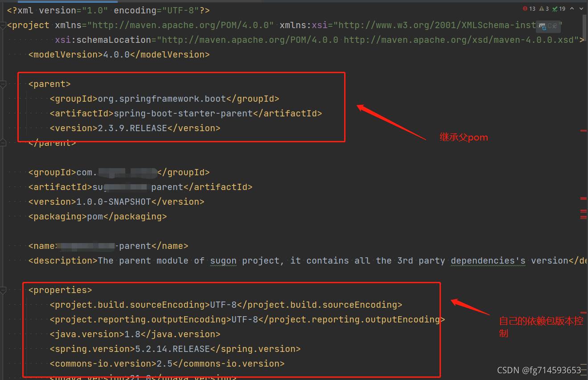Screen dimensions: 588x380
Task: Click the red errors count indicator
Action: click(x=529, y=8)
